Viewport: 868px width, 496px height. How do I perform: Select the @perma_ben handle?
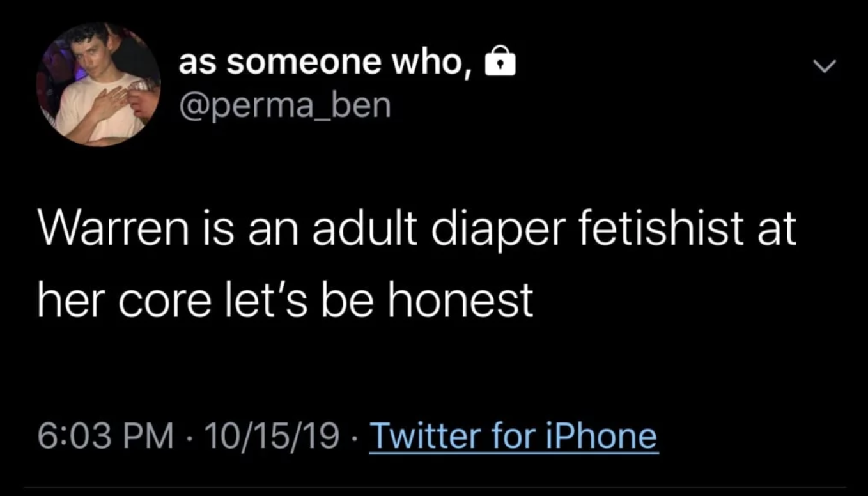click(284, 106)
